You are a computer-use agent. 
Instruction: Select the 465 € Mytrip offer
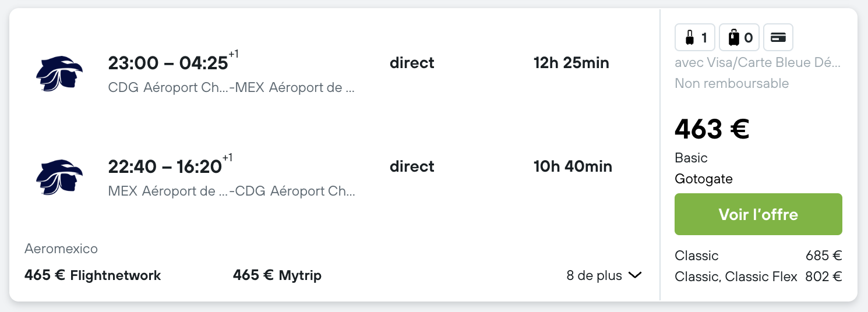[277, 275]
